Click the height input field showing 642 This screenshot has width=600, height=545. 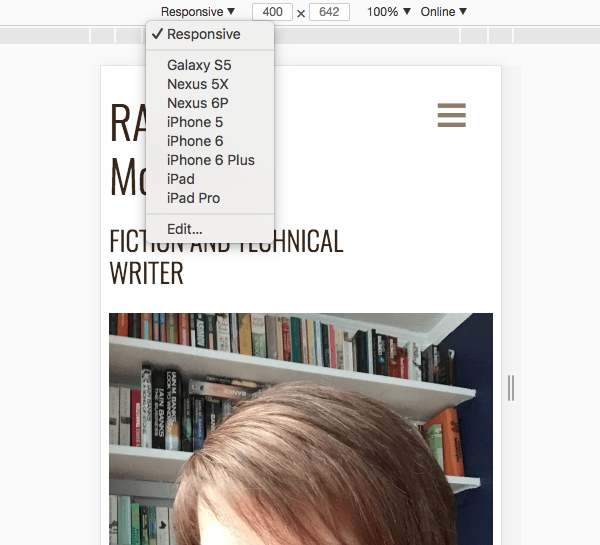329,12
